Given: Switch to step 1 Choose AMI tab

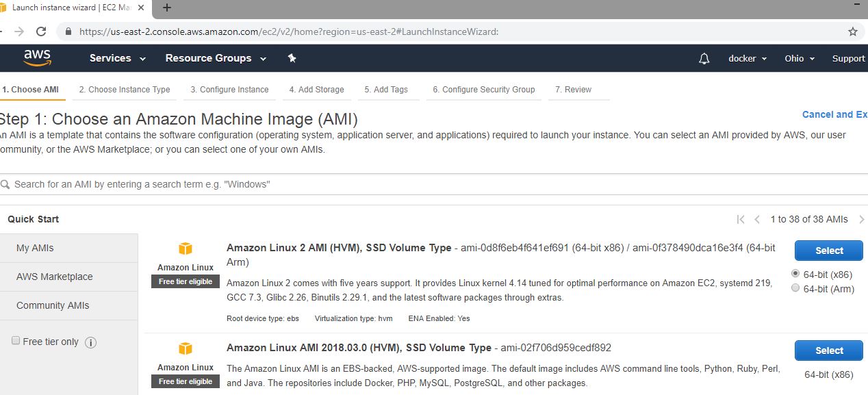Looking at the screenshot, I should pos(31,90).
